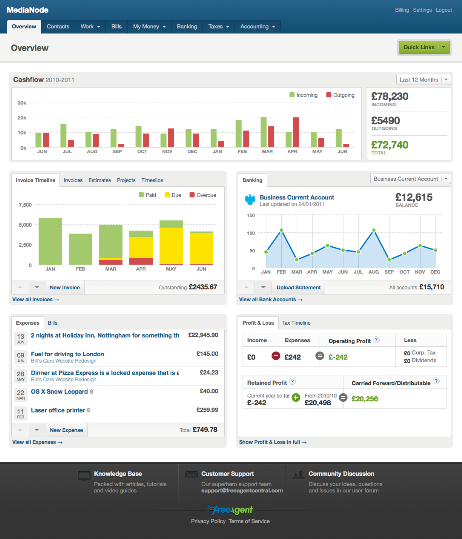462x539 pixels.
Task: Click the Retained Profit help icon
Action: tap(293, 382)
